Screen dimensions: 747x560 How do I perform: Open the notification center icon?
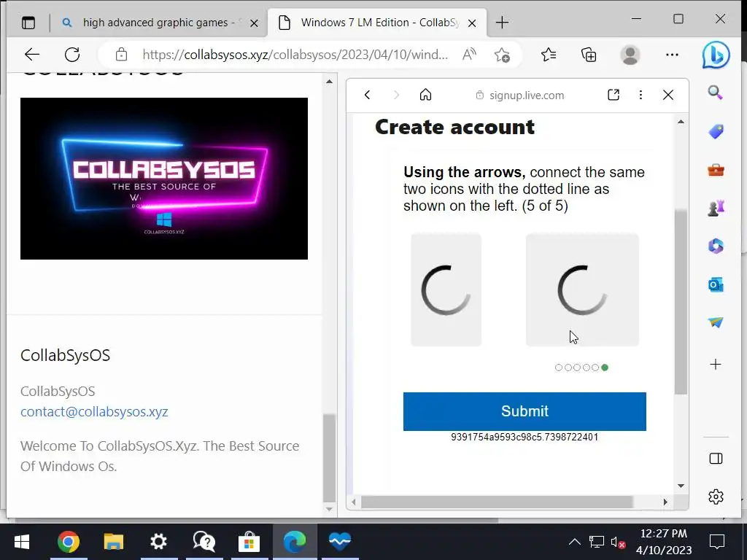point(717,542)
